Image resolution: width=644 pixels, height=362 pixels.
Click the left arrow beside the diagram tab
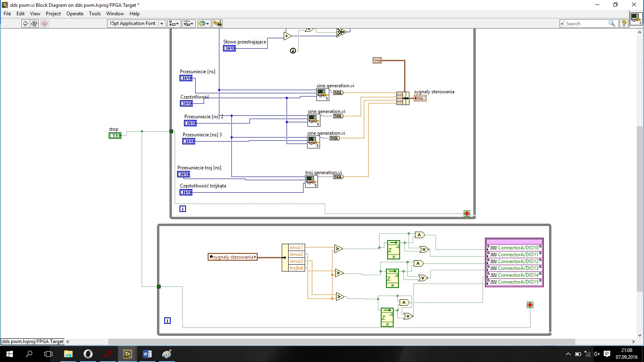67,341
